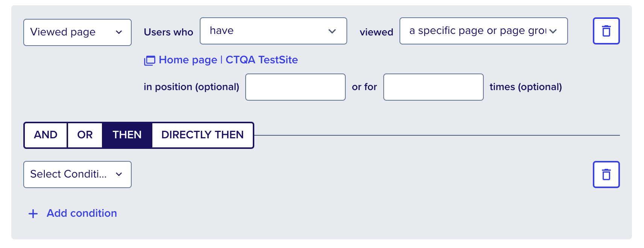Select the DIRECTLY THEN operator
The width and height of the screenshot is (644, 248).
click(x=202, y=135)
